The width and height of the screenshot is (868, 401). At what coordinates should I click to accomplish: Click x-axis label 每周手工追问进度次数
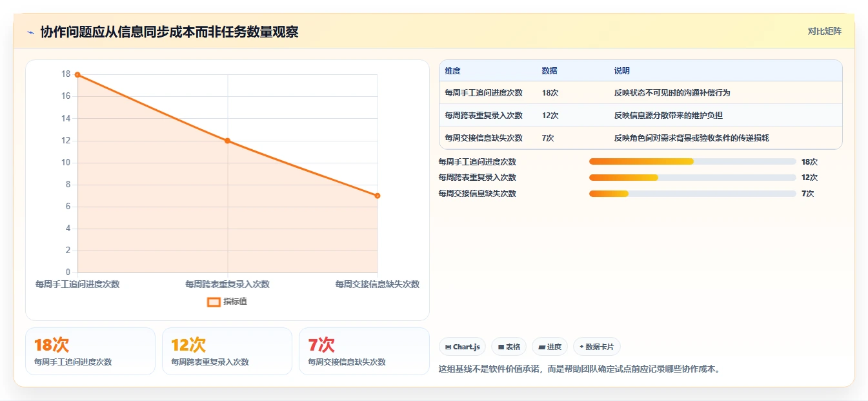click(77, 284)
